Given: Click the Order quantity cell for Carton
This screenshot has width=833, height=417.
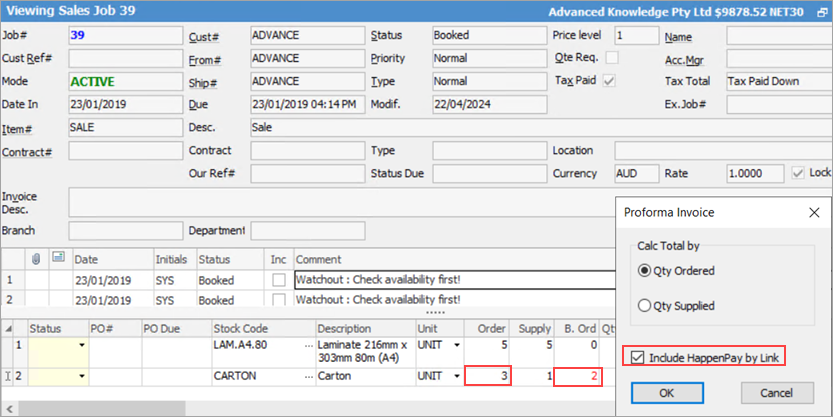Looking at the screenshot, I should [487, 377].
